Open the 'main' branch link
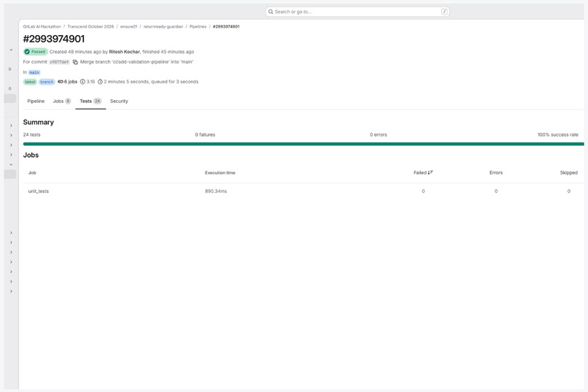This screenshot has width=588, height=392. [x=34, y=72]
